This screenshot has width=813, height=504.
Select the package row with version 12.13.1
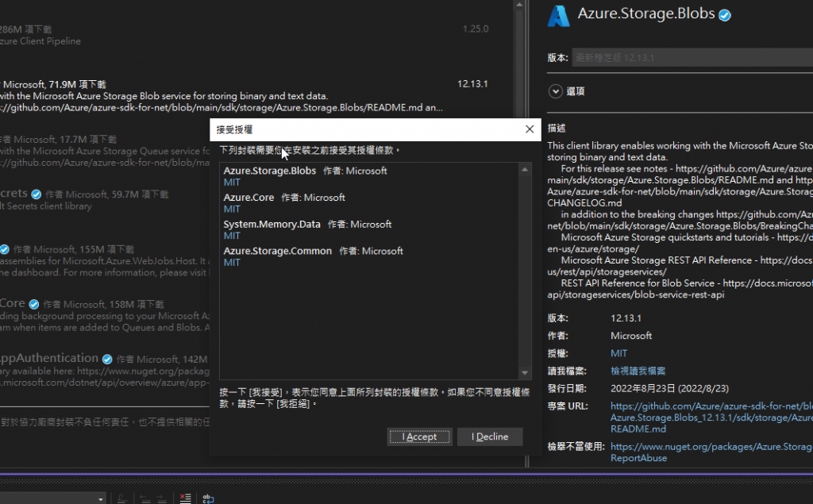(244, 96)
